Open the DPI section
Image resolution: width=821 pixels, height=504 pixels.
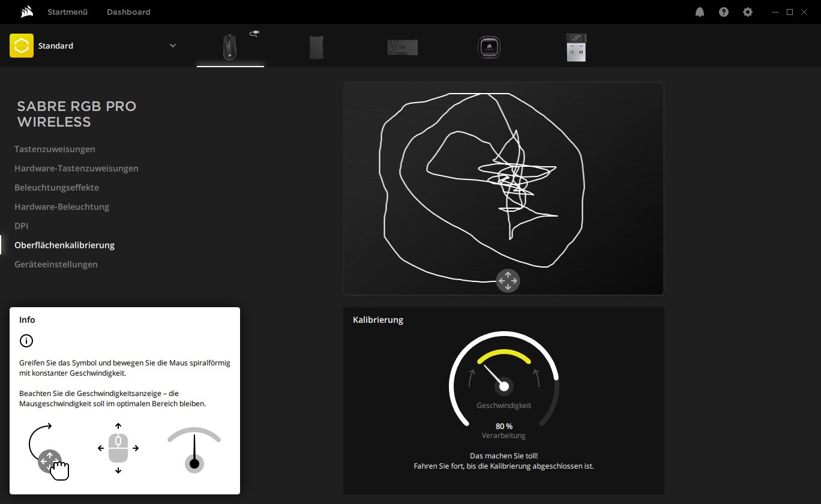22,226
